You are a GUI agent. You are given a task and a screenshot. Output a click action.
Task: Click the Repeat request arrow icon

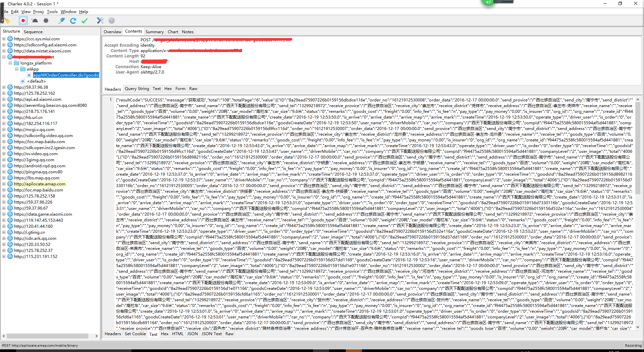[73, 21]
